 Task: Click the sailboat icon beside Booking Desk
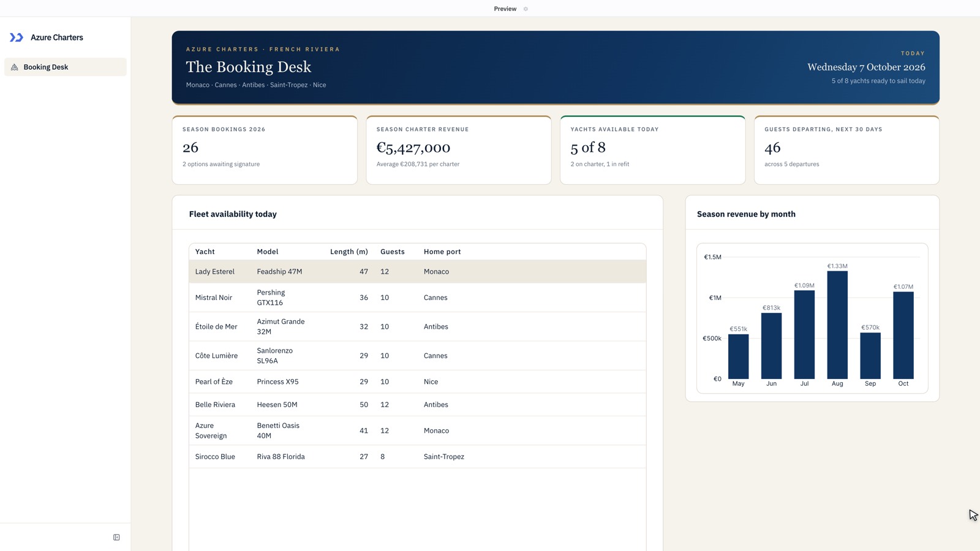tap(15, 67)
